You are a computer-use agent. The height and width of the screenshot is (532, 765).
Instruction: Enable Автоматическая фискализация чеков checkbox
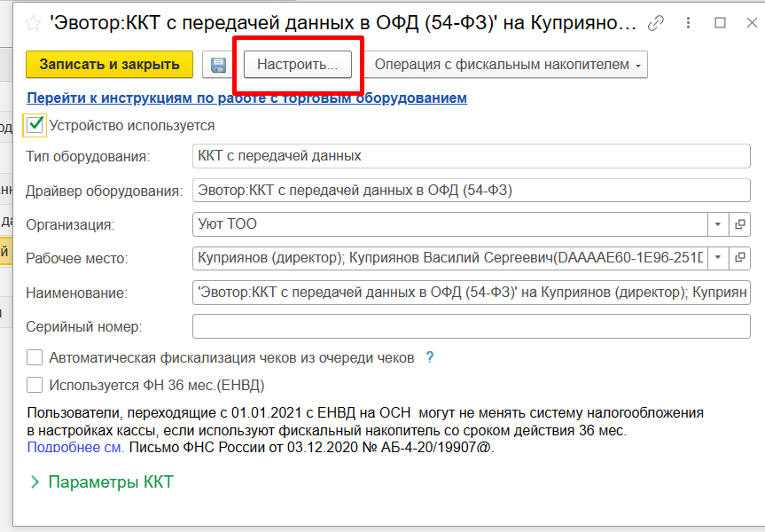click(x=35, y=358)
